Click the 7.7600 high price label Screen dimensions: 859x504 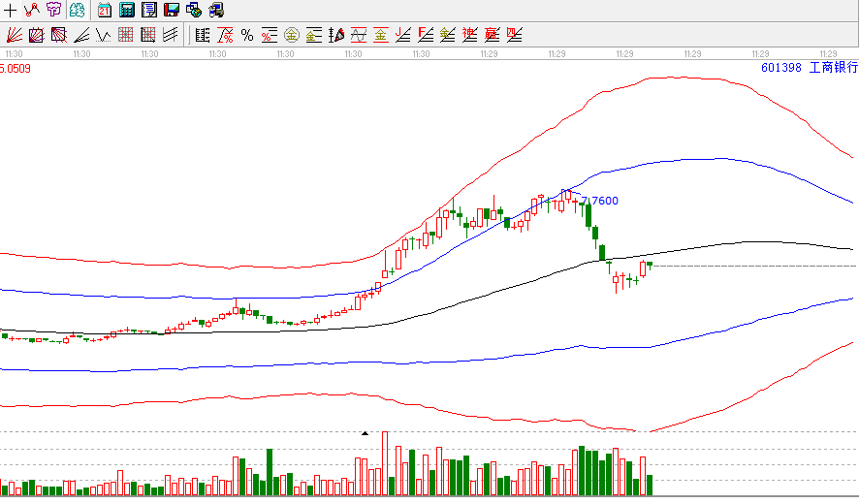[x=599, y=201]
